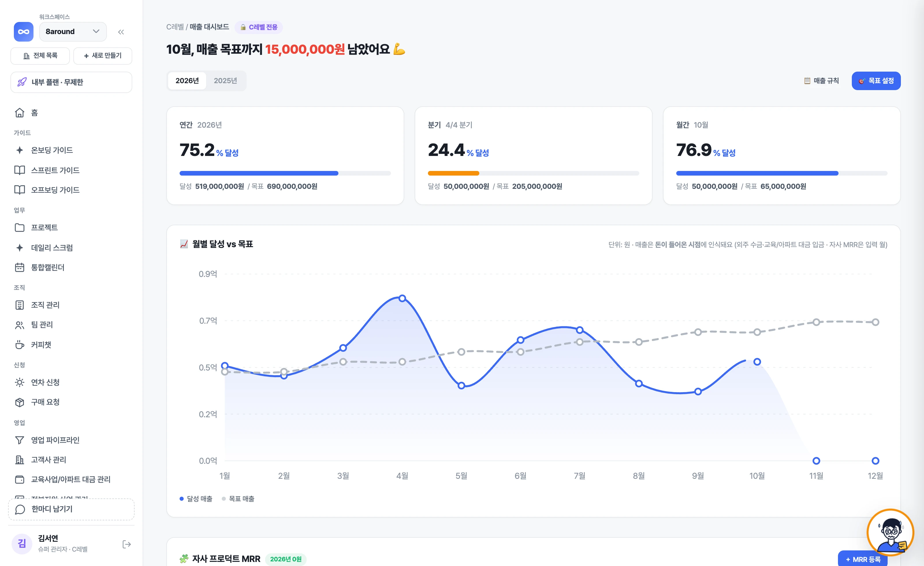
Task: Go to 홈 via the house icon
Action: tap(20, 113)
